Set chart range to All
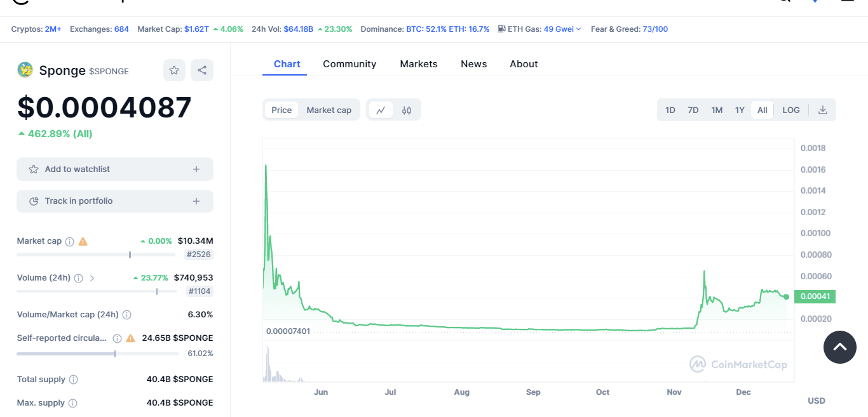This screenshot has height=417, width=868. [763, 110]
